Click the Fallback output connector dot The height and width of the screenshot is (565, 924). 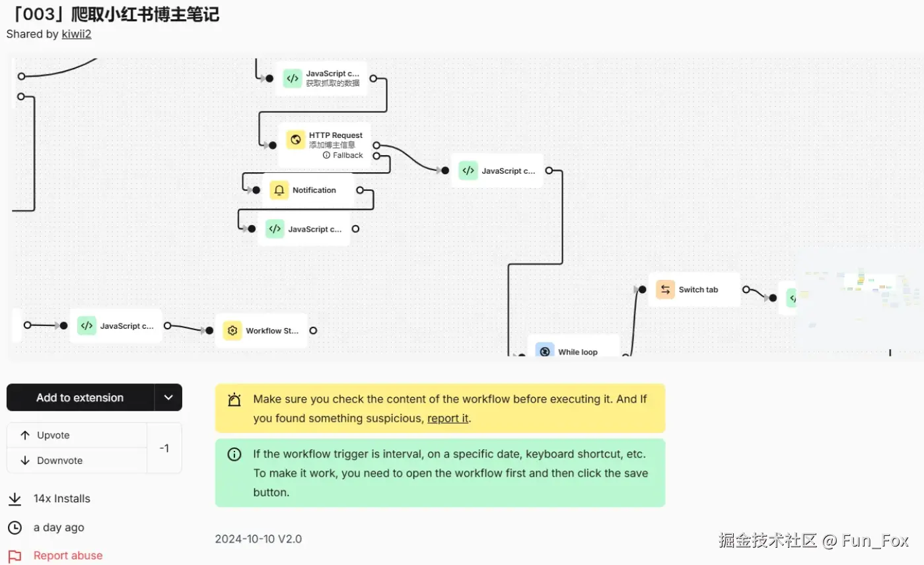pos(376,156)
